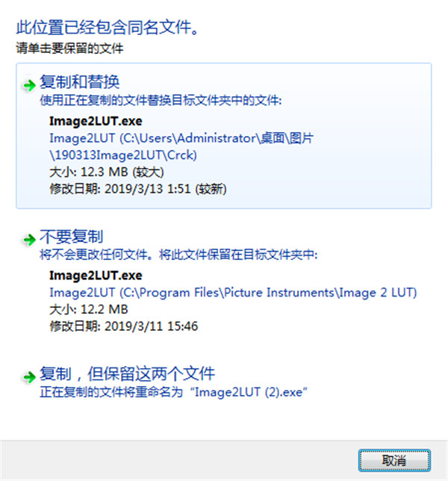Click instruction 请单击要保留的文件
448x481 pixels.
[69, 49]
